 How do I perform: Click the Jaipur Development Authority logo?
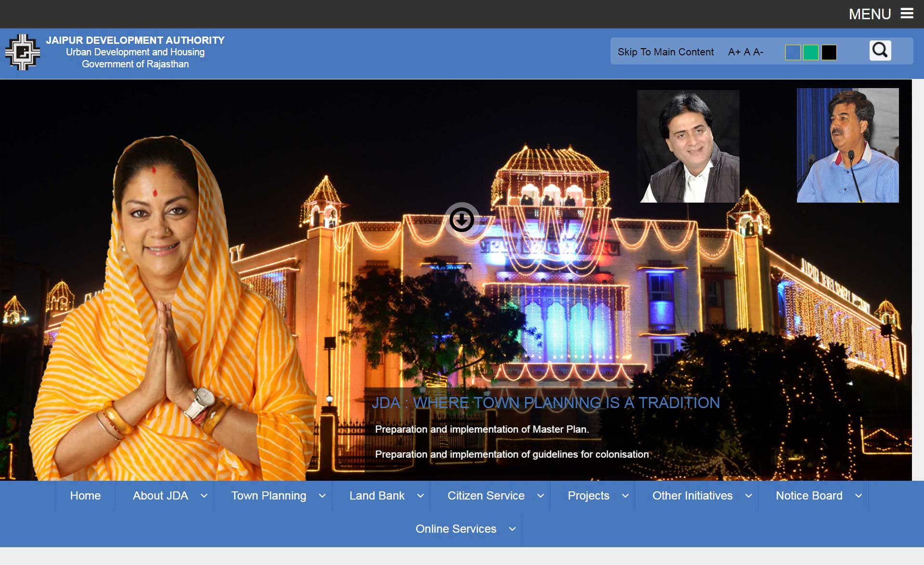[x=22, y=52]
